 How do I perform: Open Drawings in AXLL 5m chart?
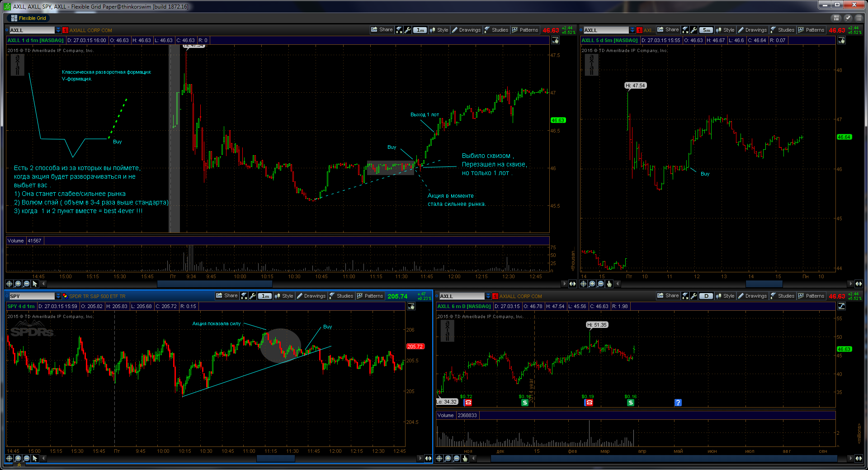[x=752, y=30]
